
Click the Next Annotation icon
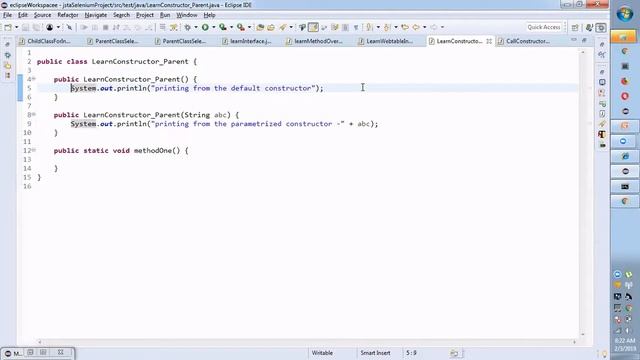[x=369, y=27]
